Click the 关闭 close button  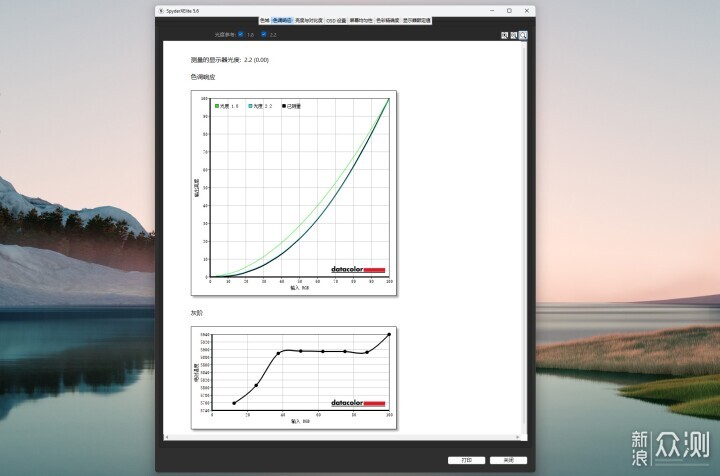tap(508, 460)
